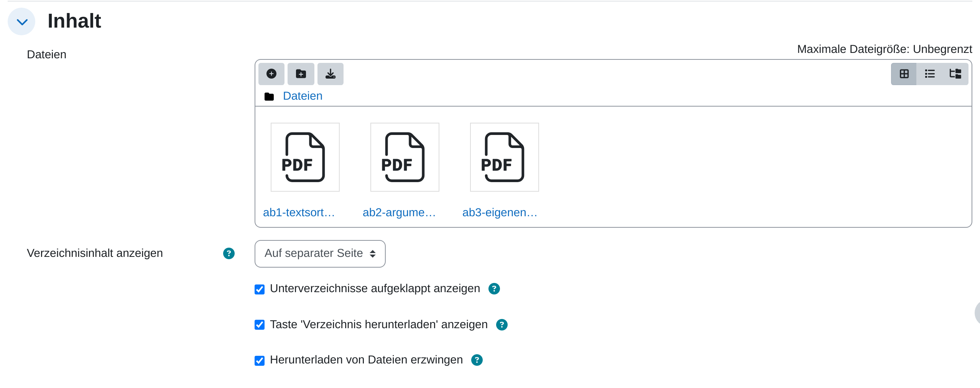
Task: Open the ab1-textsort… file link
Action: pyautogui.click(x=299, y=212)
